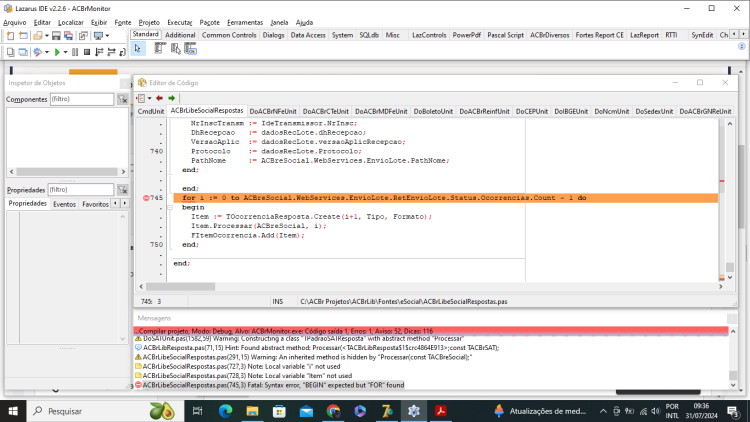Select the Fatal syntax error message

pyautogui.click(x=273, y=385)
